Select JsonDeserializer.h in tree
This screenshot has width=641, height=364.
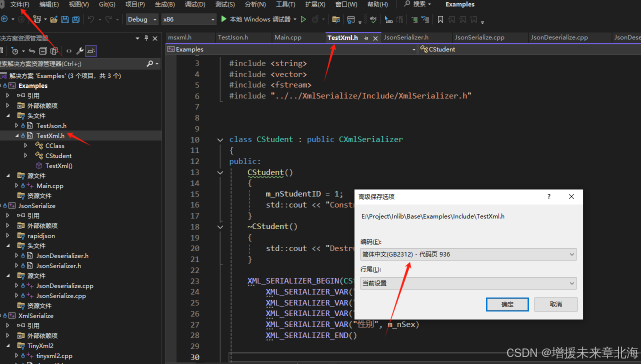62,255
